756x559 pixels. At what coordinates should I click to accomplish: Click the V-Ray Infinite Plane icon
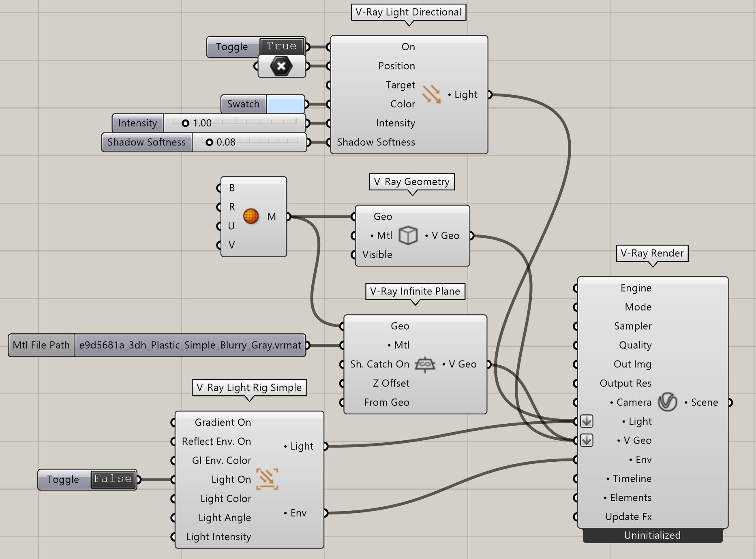pyautogui.click(x=425, y=364)
